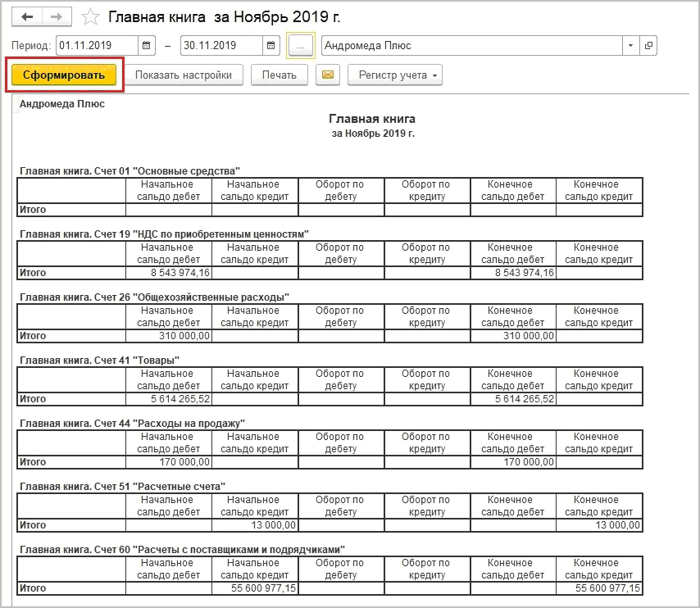Click the back navigation arrow
This screenshot has height=608, width=700.
(x=27, y=17)
